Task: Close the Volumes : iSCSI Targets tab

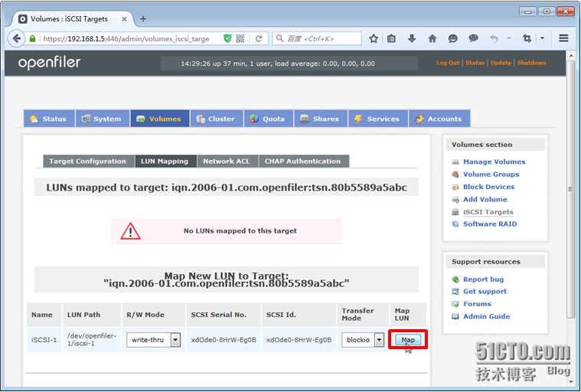Action: point(125,19)
